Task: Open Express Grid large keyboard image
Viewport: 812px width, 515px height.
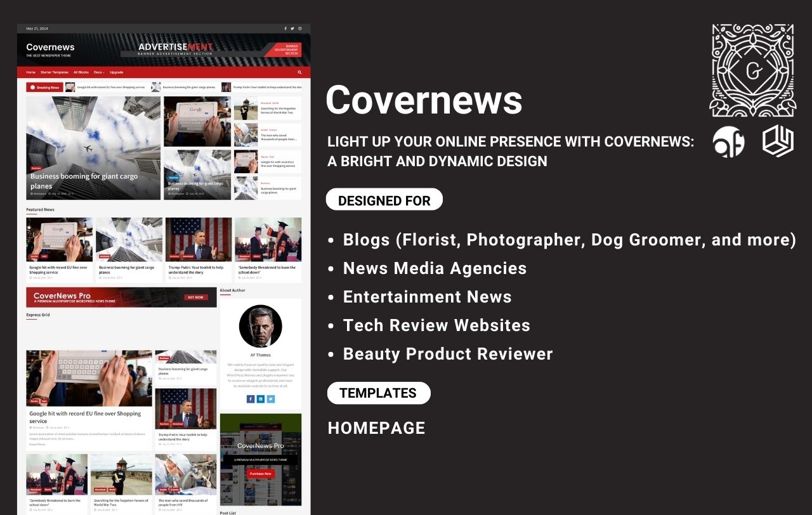Action: (x=89, y=378)
